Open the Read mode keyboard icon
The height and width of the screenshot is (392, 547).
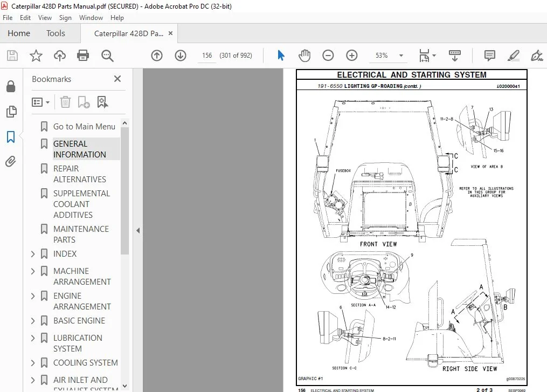click(x=454, y=56)
